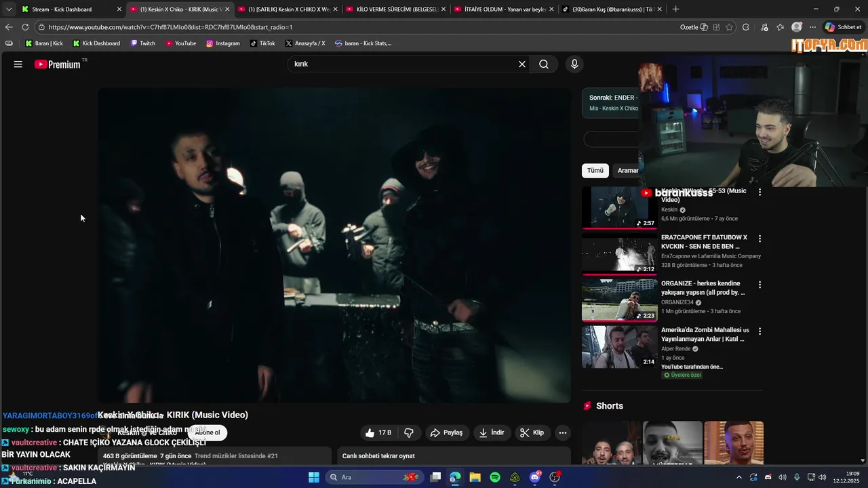The height and width of the screenshot is (488, 868).
Task: Open the YouTube hamburger guide menu
Action: tap(18, 64)
